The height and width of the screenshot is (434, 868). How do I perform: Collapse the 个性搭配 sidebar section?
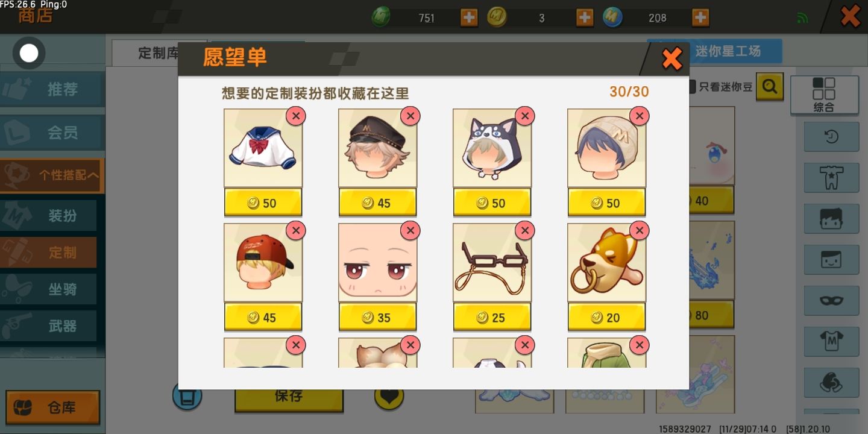point(52,175)
